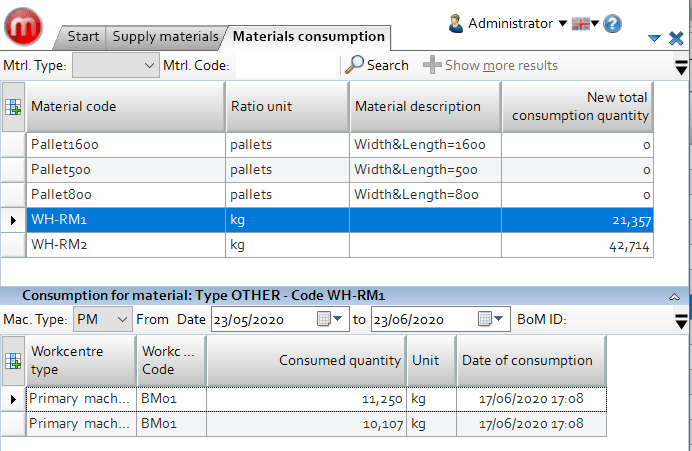Viewport: 692px width, 451px height.
Task: Click BM01 code in 10,107 row
Action: pyautogui.click(x=171, y=424)
